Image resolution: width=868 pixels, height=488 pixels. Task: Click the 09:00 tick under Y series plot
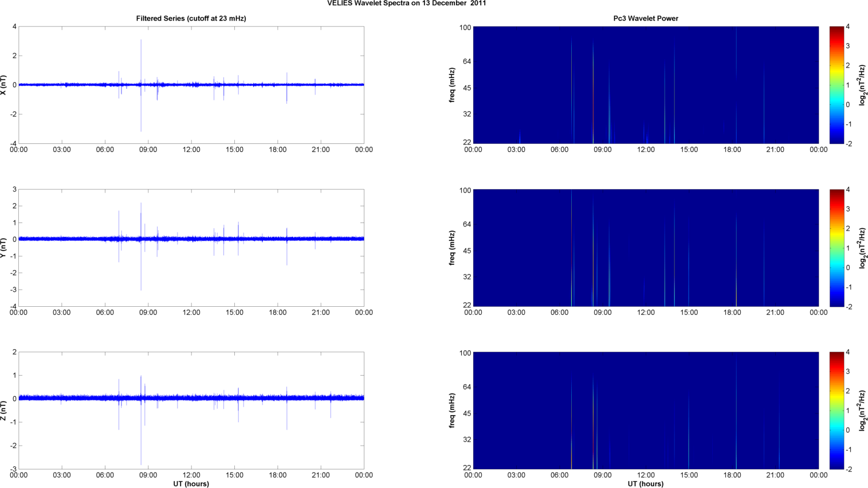click(148, 313)
